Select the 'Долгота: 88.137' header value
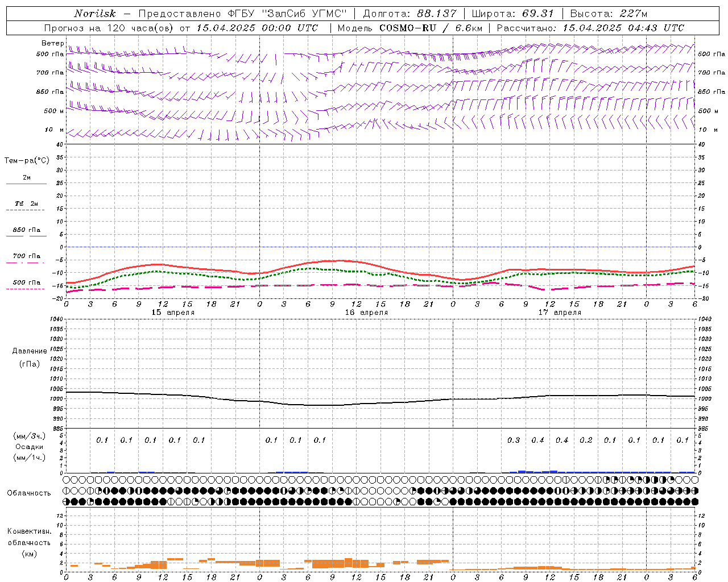Screen dimensions: 728x582 [x=409, y=14]
